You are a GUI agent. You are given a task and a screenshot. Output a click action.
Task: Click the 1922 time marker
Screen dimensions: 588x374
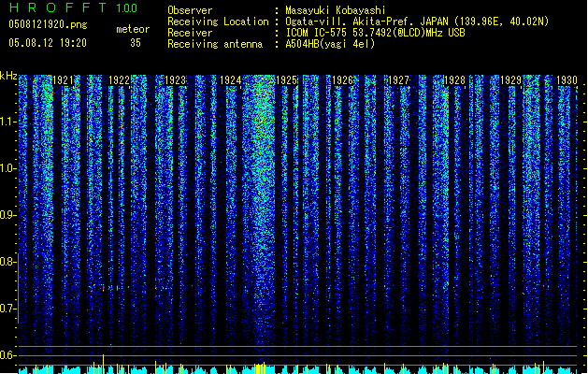click(119, 80)
